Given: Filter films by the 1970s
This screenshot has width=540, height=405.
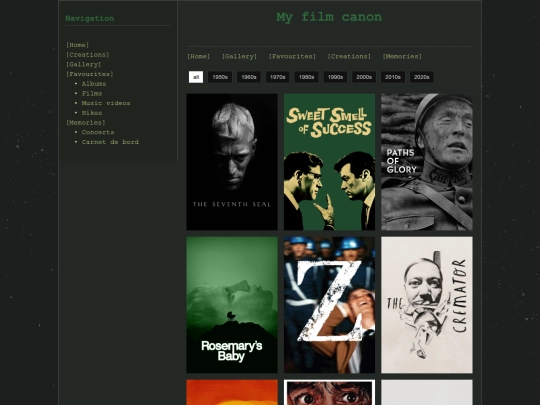Looking at the screenshot, I should click(x=278, y=77).
